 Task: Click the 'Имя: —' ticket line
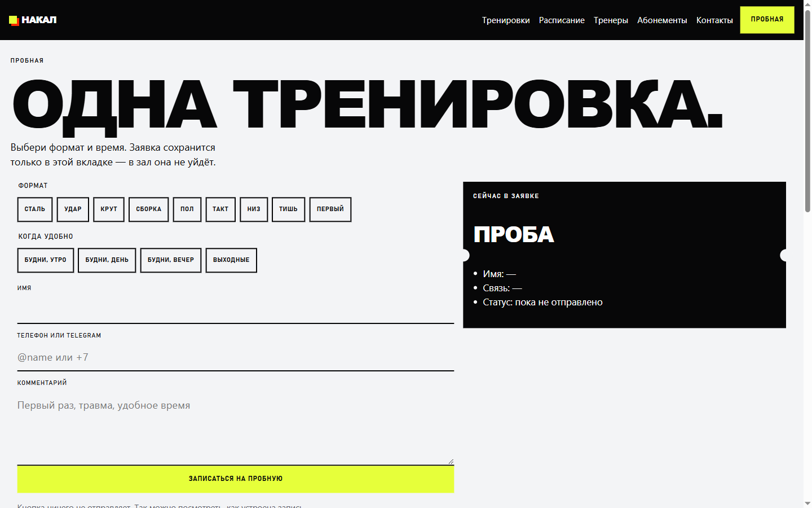pos(499,274)
